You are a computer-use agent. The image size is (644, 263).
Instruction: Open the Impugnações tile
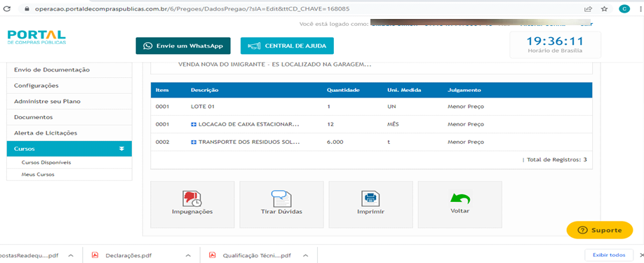click(192, 204)
